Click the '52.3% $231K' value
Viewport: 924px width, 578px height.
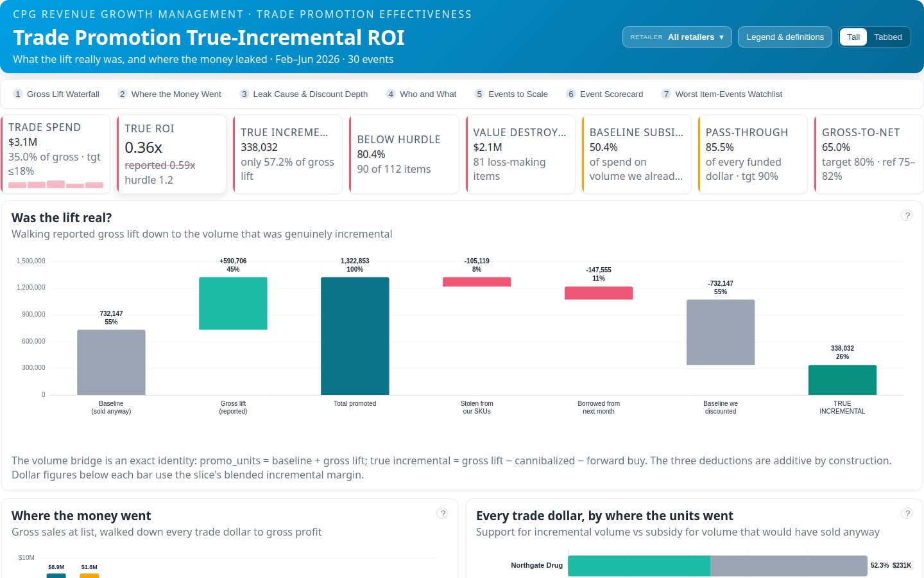tap(891, 565)
